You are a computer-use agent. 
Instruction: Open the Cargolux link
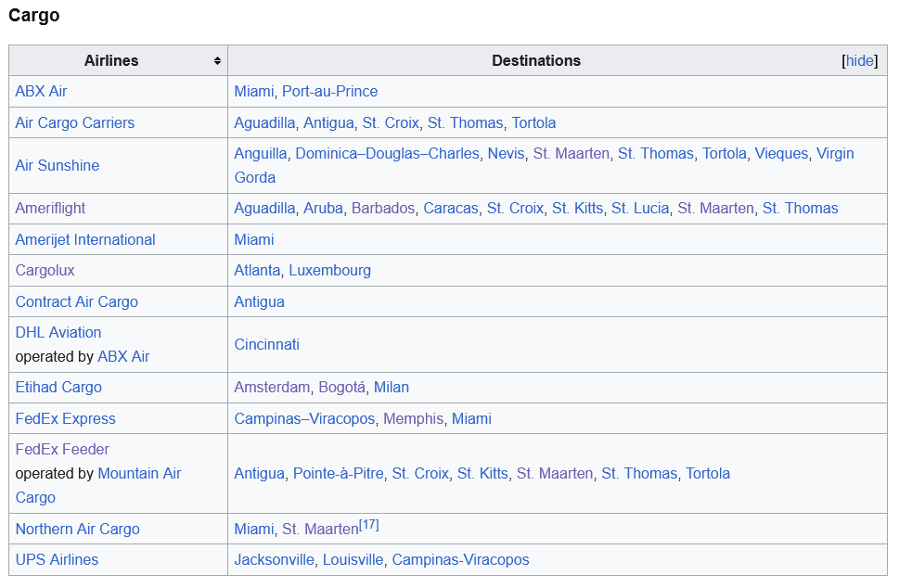tap(45, 271)
